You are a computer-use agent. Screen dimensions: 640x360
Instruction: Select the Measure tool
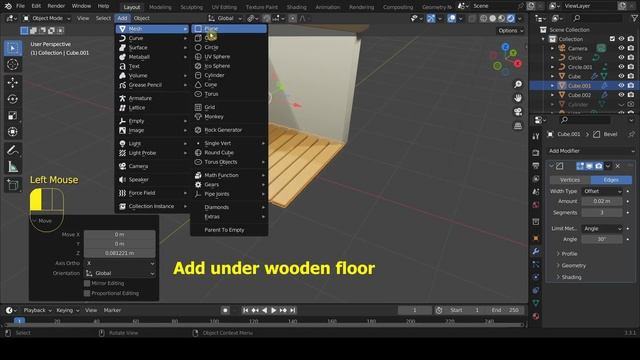pos(13,167)
